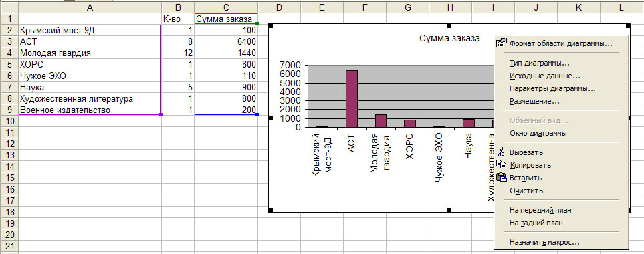Click cell 'К-во' in B1
The height and width of the screenshot is (254, 644).
click(178, 19)
